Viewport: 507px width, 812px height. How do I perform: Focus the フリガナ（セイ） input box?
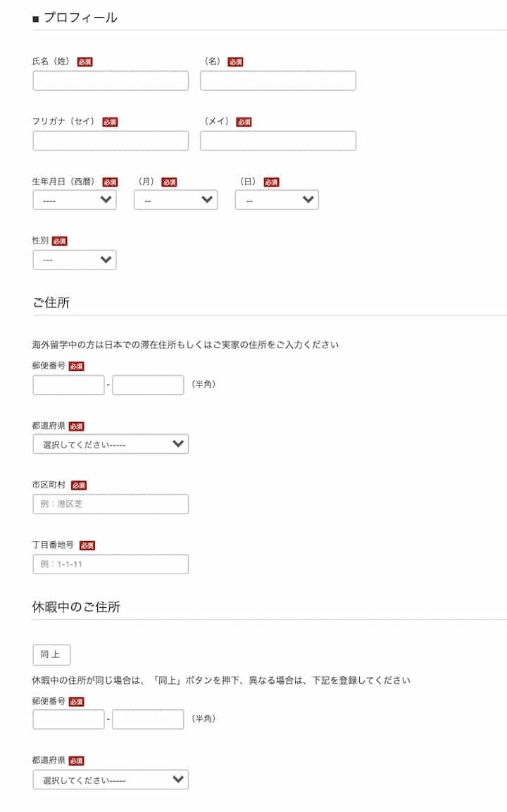[x=111, y=141]
